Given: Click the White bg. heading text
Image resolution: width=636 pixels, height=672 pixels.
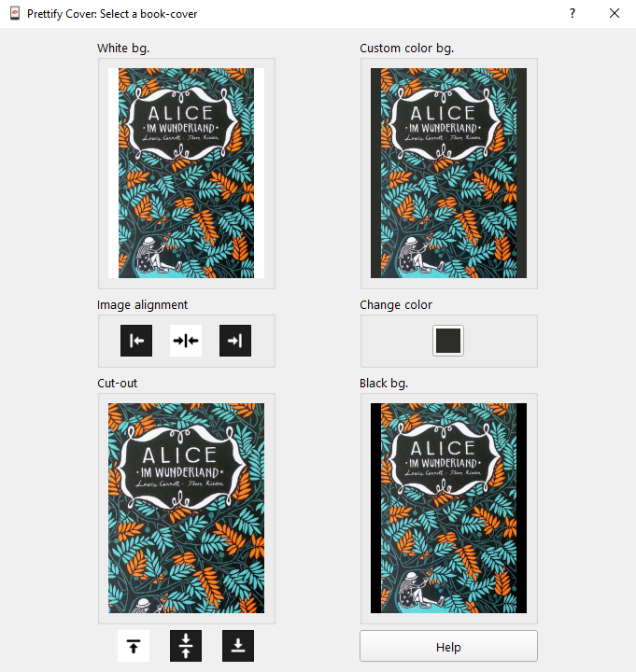Looking at the screenshot, I should pos(123,49).
